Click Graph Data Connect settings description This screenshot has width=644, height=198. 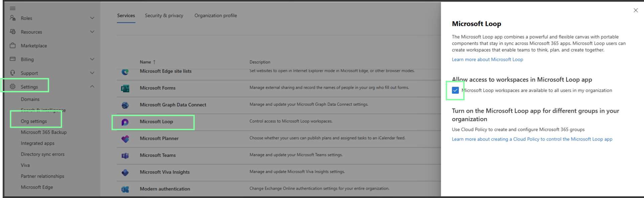309,104
